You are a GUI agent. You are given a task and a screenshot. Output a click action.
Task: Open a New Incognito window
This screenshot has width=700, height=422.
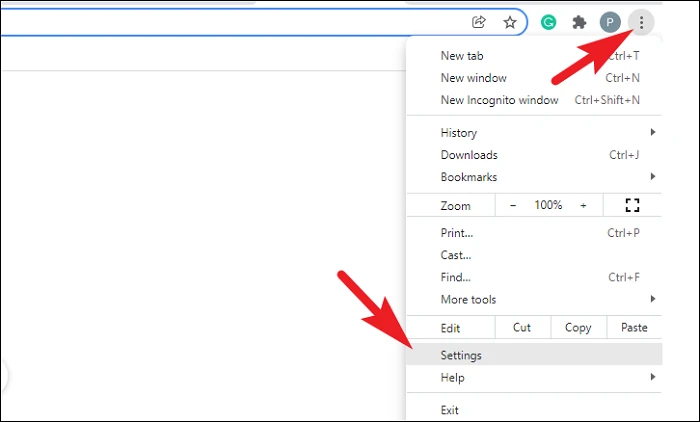[x=534, y=100]
